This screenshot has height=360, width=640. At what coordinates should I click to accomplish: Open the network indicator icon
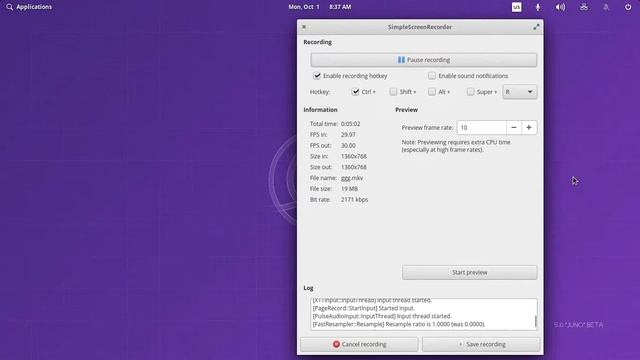(584, 7)
